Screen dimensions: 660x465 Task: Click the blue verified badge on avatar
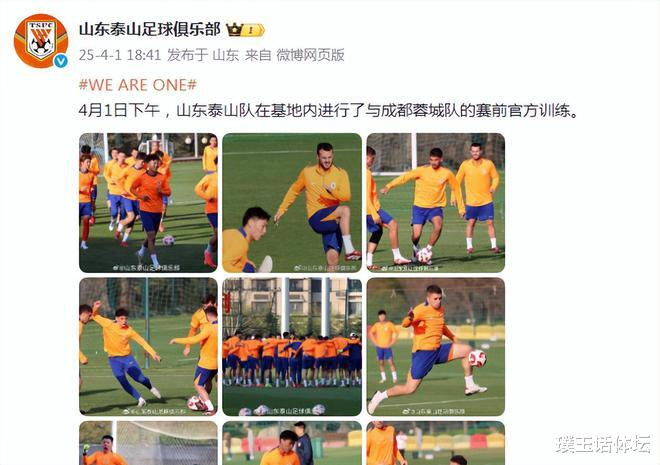click(61, 61)
